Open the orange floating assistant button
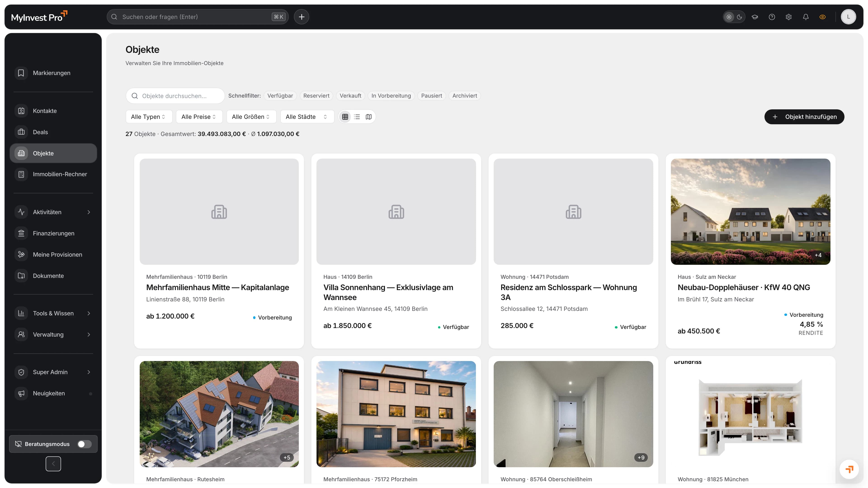The height and width of the screenshot is (488, 868). 849,469
